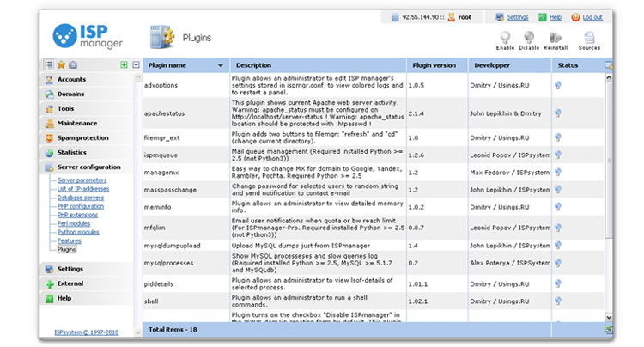Click status bulb icon for mysqlprocesses
The height and width of the screenshot is (347, 644).
coord(558,263)
